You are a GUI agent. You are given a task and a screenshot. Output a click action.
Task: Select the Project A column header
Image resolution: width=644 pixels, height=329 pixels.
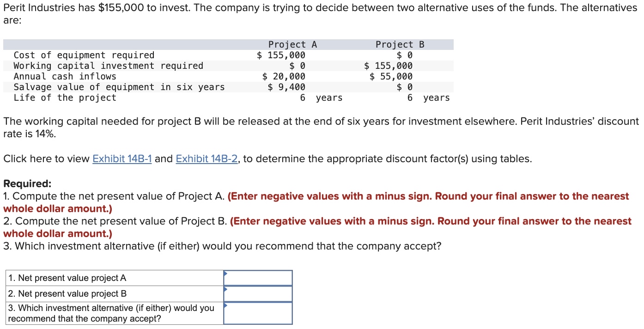pyautogui.click(x=292, y=44)
